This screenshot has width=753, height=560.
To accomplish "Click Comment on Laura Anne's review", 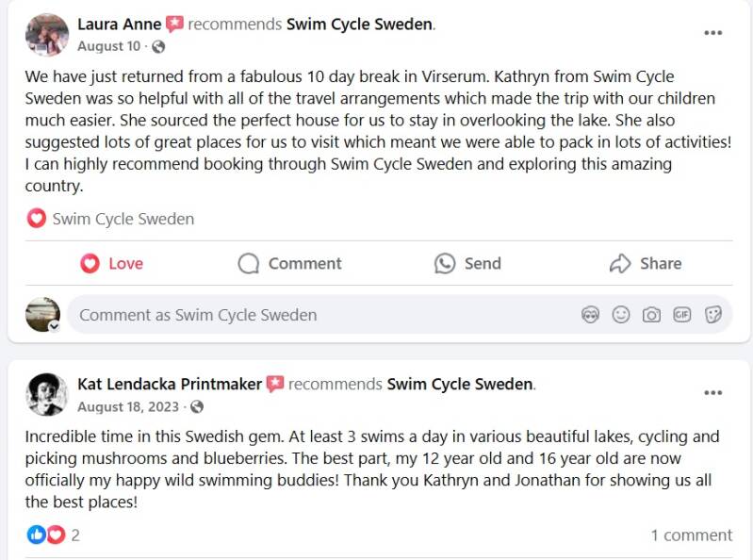I will coord(289,264).
